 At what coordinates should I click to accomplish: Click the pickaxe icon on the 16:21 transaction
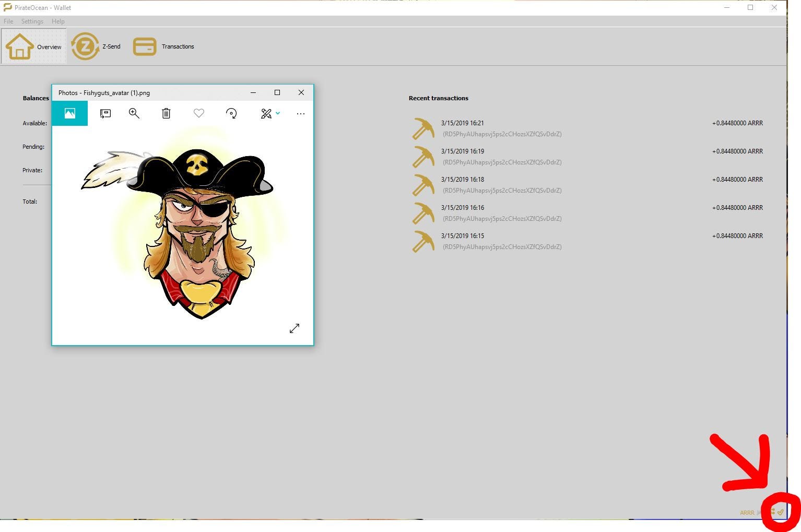pos(423,128)
